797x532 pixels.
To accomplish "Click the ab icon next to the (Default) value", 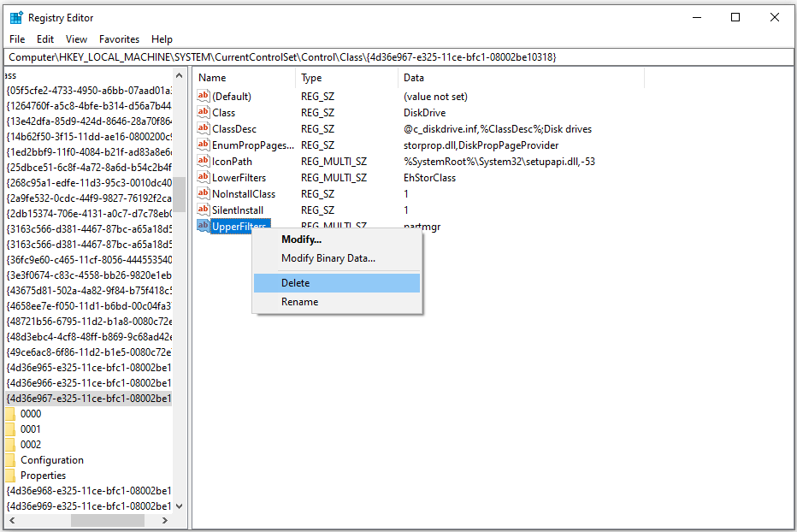I will coord(204,96).
